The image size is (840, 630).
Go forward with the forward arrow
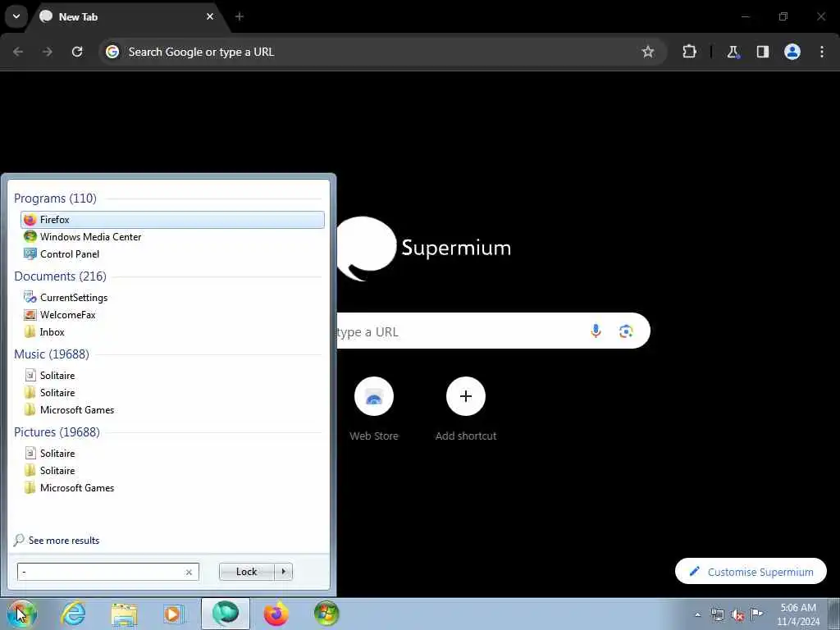48,52
